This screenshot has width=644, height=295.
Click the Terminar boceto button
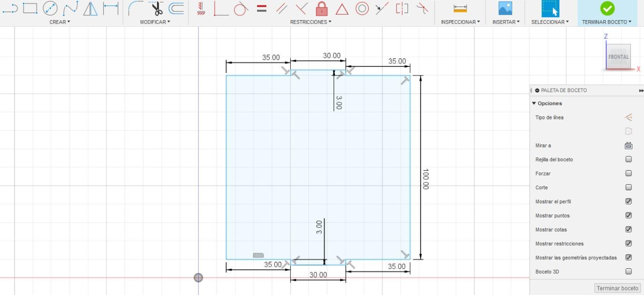(617, 288)
